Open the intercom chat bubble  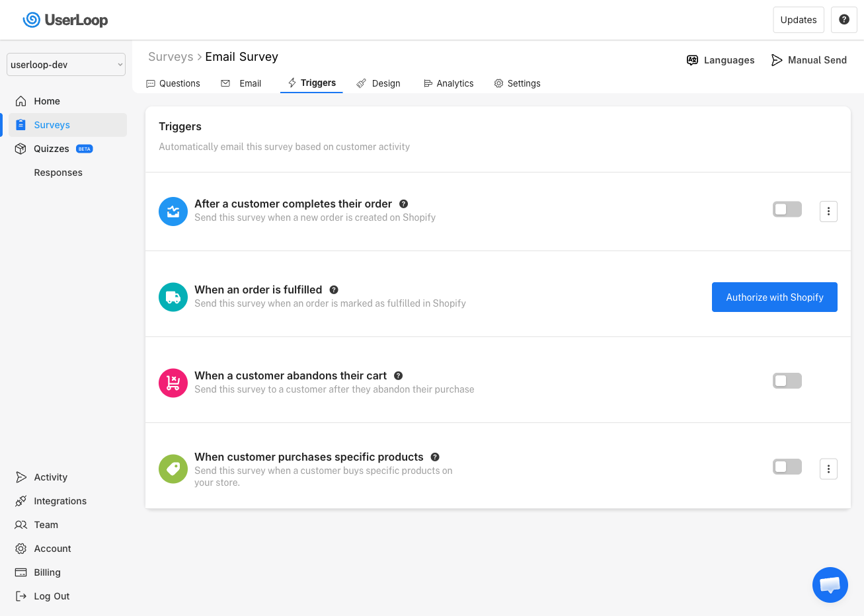pyautogui.click(x=830, y=585)
